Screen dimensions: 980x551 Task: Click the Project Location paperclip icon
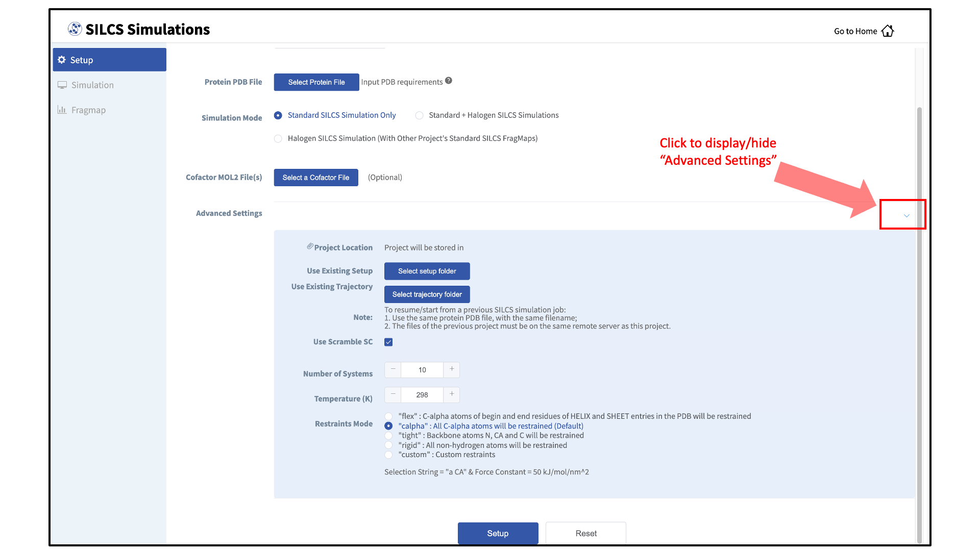tap(310, 246)
